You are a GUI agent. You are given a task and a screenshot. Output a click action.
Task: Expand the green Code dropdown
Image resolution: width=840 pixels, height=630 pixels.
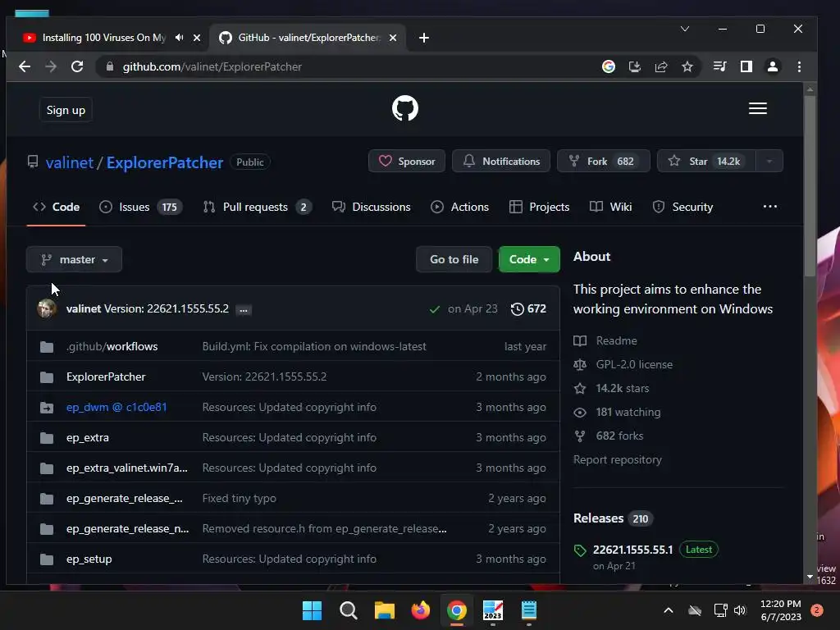point(529,259)
